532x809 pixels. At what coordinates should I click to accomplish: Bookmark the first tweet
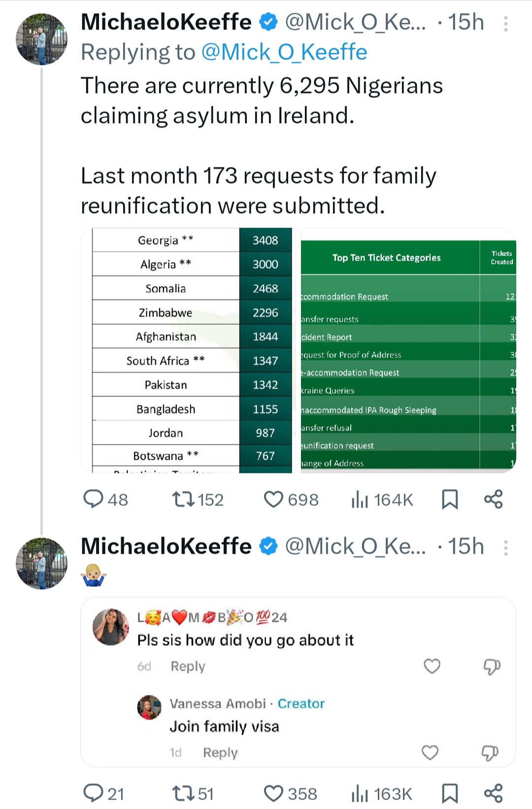450,499
